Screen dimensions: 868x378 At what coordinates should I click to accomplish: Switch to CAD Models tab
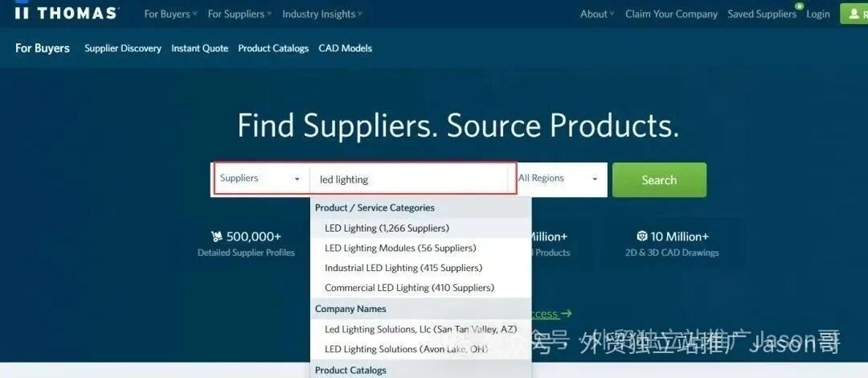point(346,48)
